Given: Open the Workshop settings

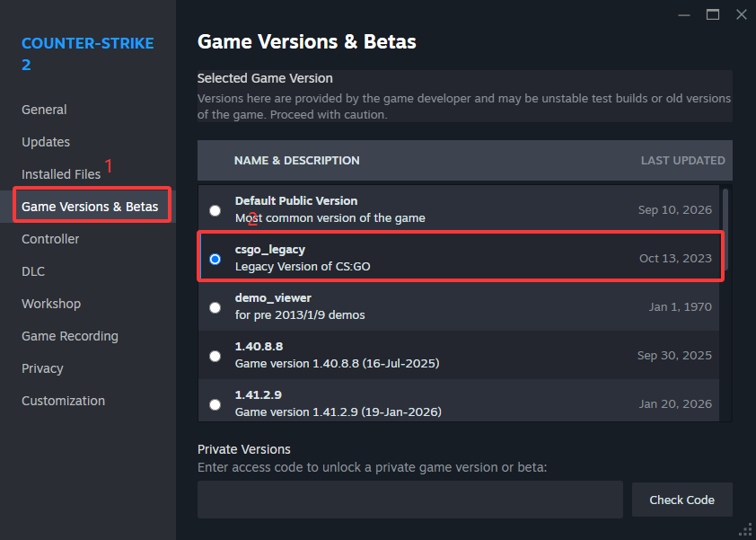Looking at the screenshot, I should pos(51,304).
